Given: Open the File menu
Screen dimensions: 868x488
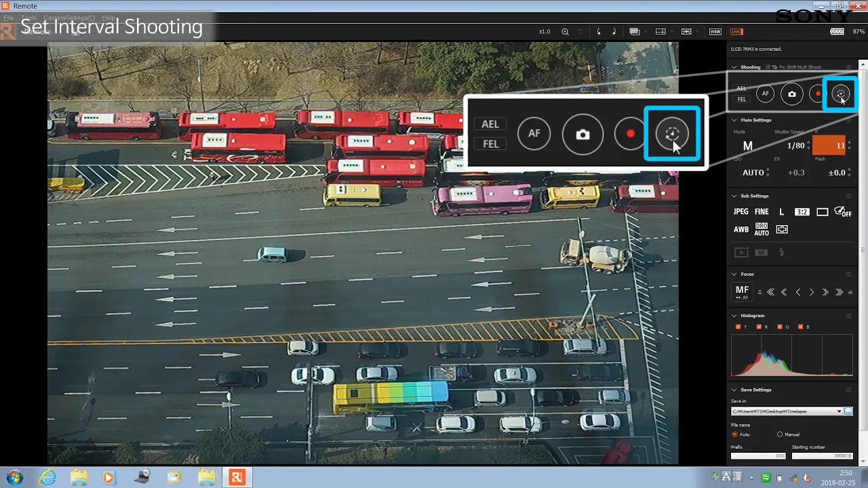Looking at the screenshot, I should (x=9, y=18).
